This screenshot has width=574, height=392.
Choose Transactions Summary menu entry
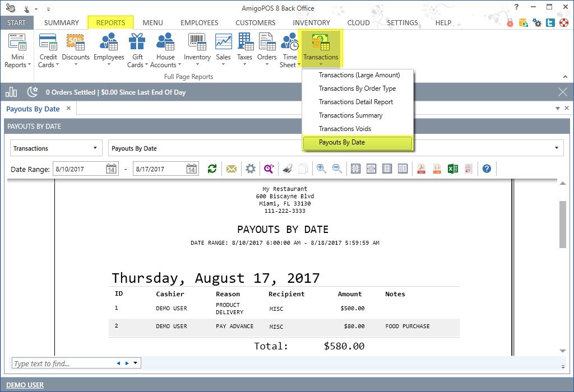[350, 115]
